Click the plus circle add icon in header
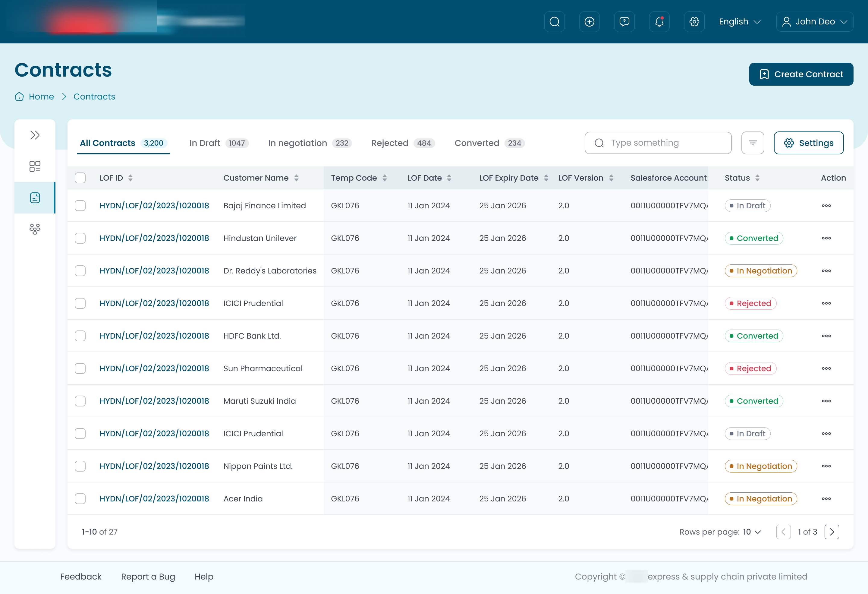 pyautogui.click(x=590, y=22)
